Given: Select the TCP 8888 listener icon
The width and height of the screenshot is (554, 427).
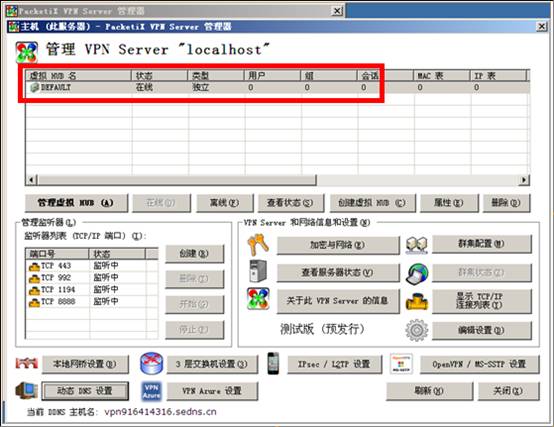Looking at the screenshot, I should click(x=34, y=303).
